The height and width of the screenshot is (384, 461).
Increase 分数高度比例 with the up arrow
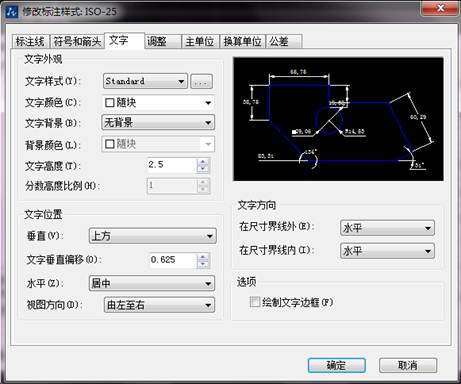(203, 182)
